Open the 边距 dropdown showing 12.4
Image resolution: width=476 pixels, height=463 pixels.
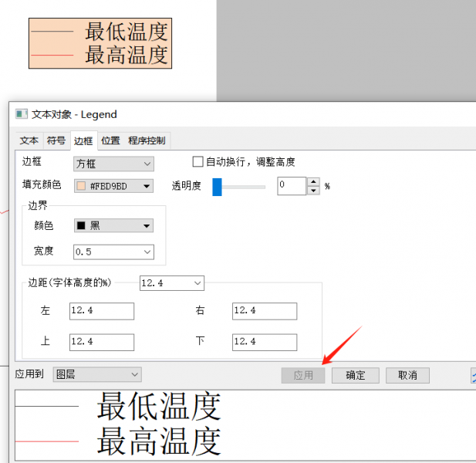(172, 283)
